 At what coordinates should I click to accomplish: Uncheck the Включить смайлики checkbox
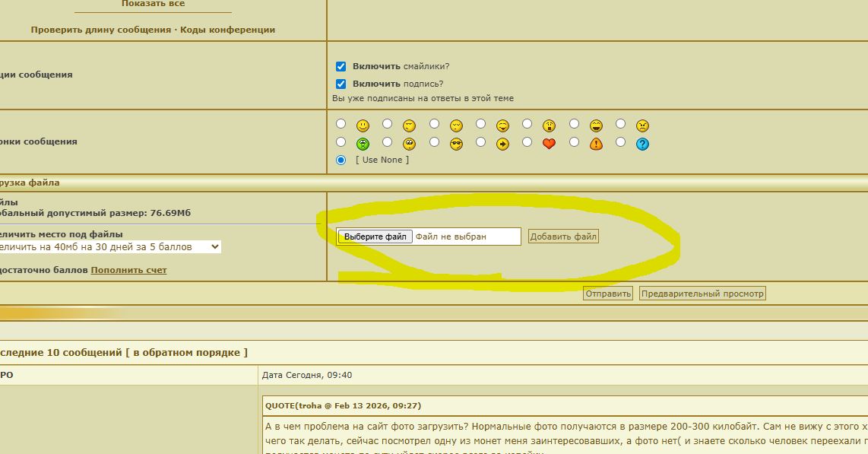point(341,67)
